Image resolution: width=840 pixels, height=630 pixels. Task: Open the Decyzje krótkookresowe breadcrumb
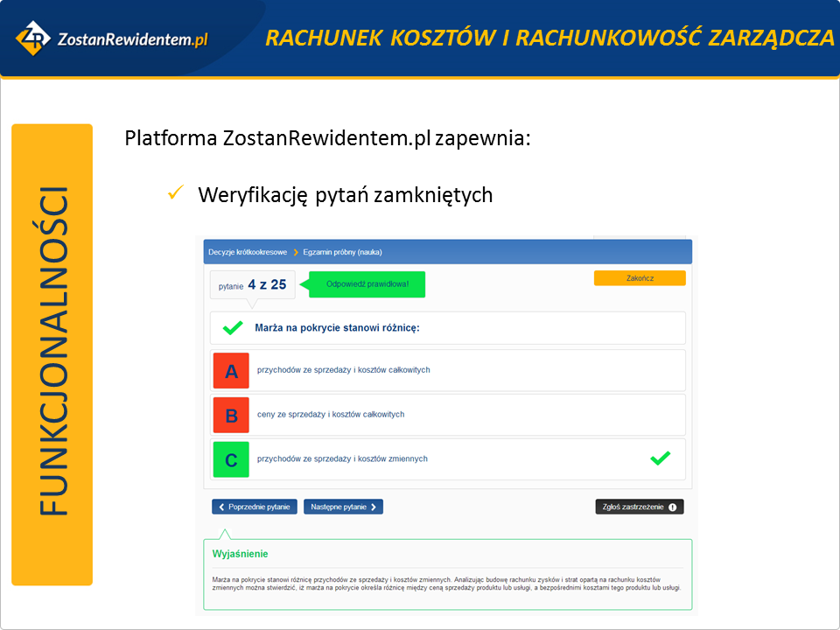(x=248, y=252)
